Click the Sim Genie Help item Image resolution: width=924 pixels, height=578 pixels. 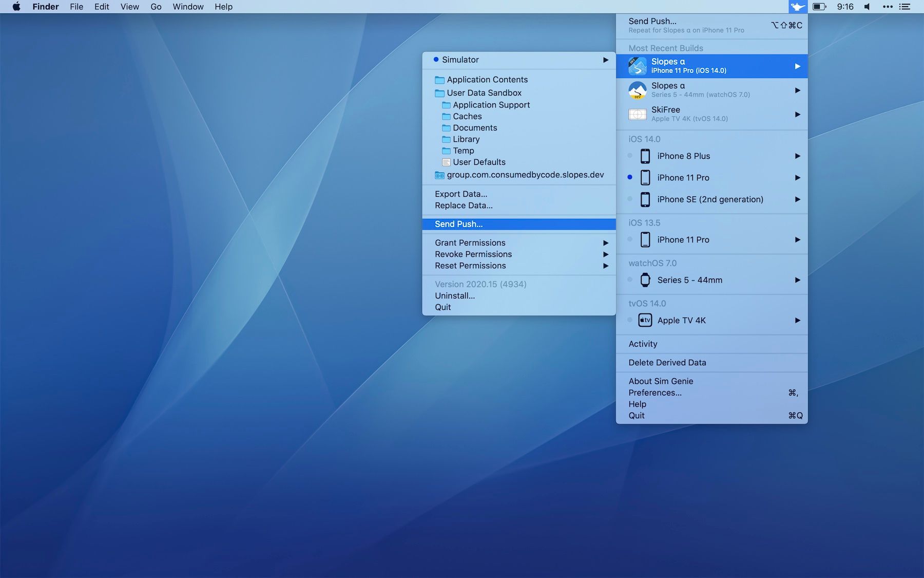click(711, 404)
